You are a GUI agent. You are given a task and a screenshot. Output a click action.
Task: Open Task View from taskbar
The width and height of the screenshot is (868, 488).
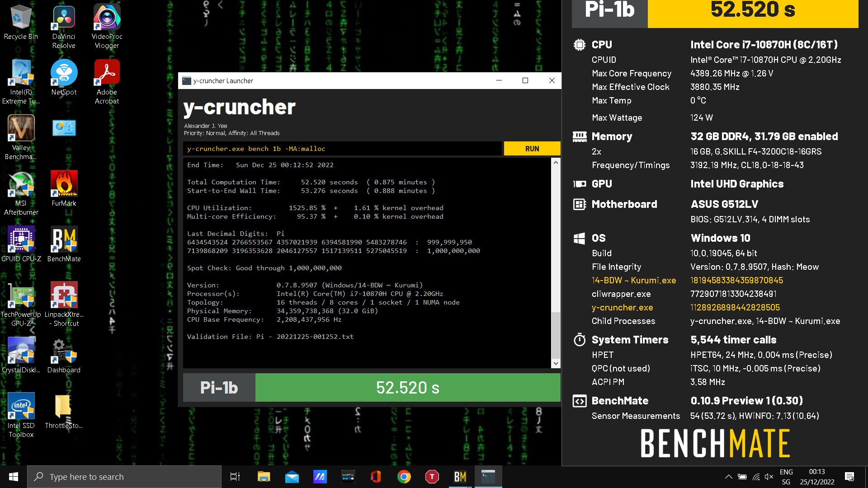[x=235, y=477]
